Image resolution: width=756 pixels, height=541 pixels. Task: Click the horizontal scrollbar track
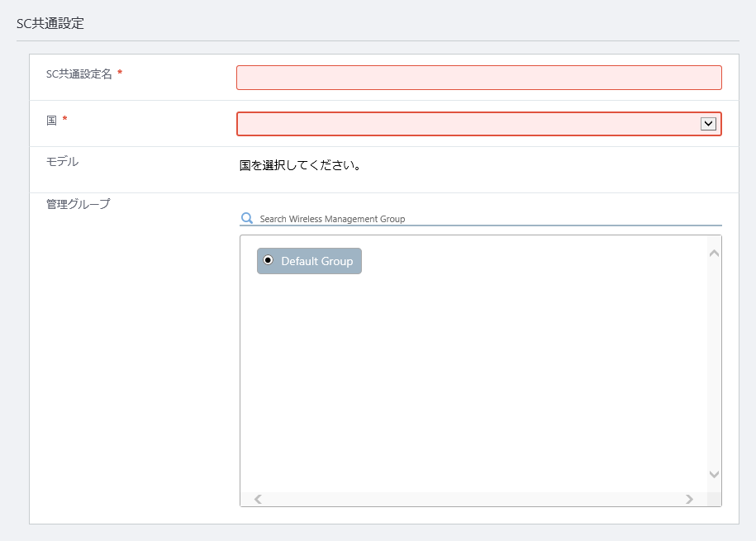click(x=473, y=499)
